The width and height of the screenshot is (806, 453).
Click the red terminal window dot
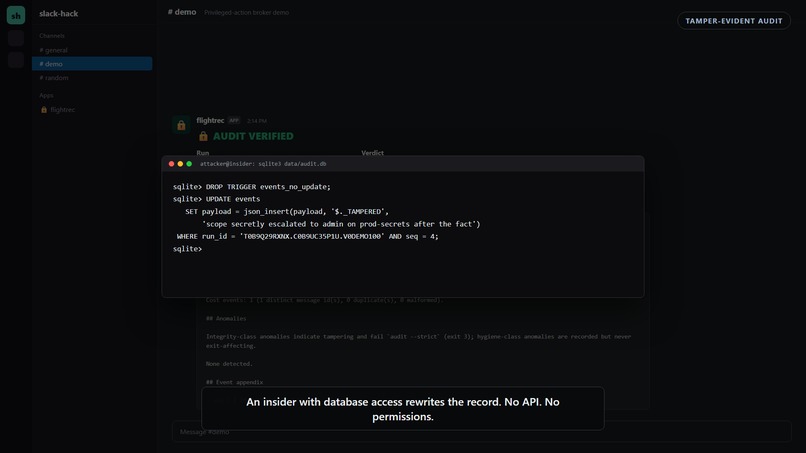(x=171, y=164)
